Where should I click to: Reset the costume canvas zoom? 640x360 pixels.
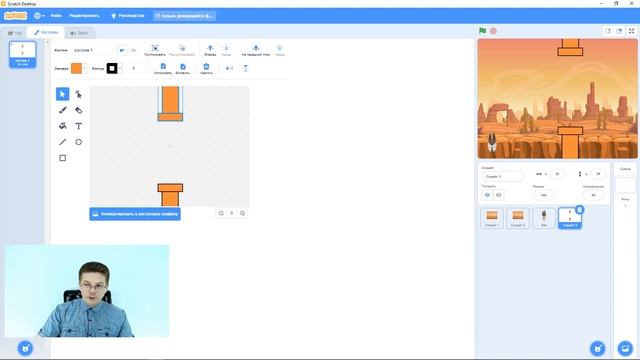[x=232, y=213]
